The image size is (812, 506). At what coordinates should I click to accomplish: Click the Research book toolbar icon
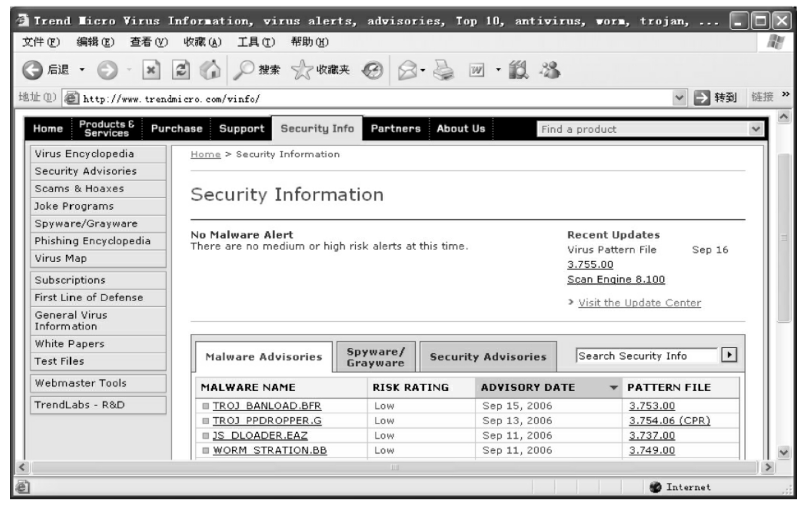pos(518,70)
